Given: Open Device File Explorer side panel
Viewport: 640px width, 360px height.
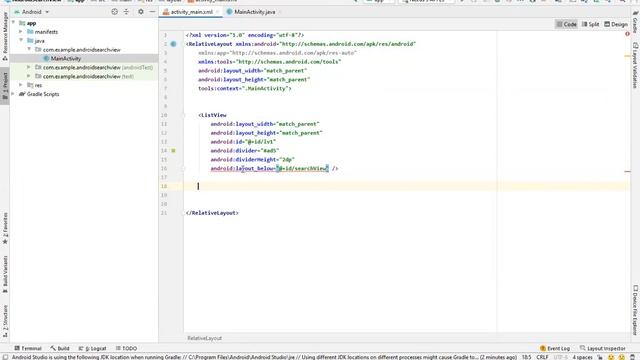Looking at the screenshot, I should point(635,310).
